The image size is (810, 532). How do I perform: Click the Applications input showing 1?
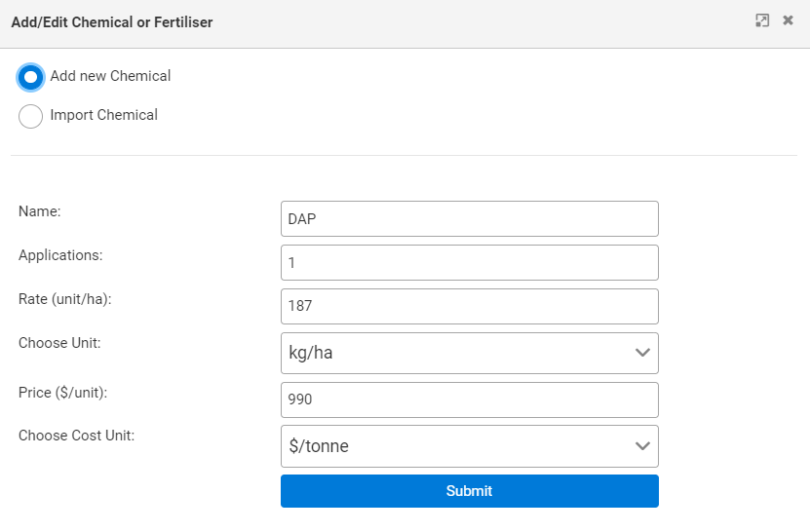pyautogui.click(x=469, y=262)
